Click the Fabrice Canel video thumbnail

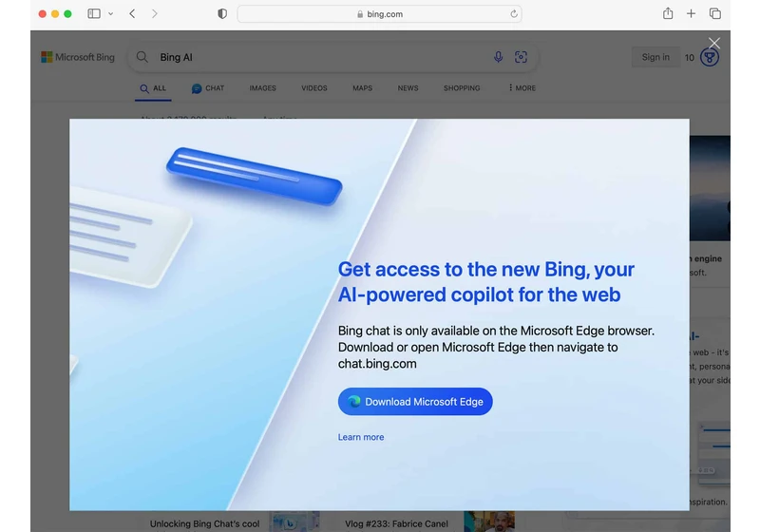coord(489,522)
